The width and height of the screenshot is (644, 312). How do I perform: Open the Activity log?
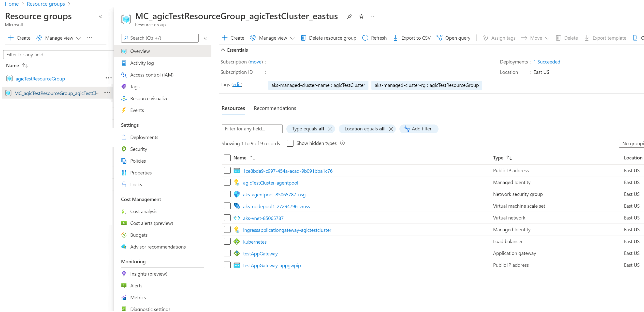(142, 63)
